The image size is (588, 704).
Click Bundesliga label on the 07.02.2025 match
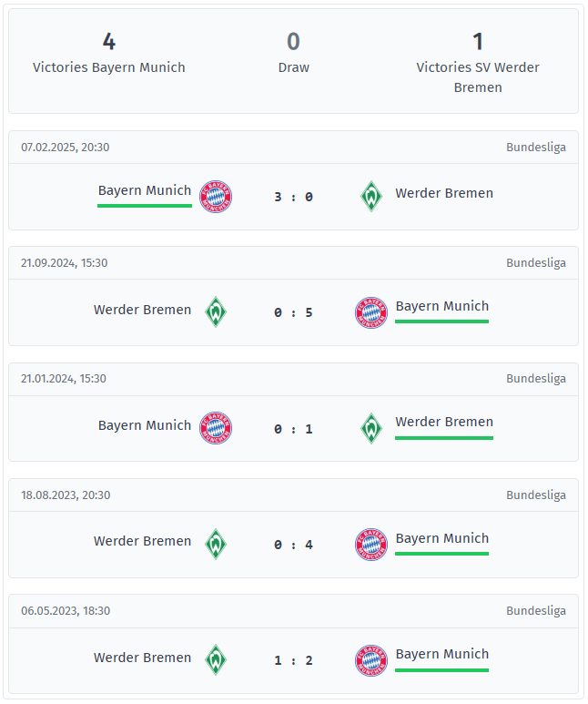(x=536, y=148)
